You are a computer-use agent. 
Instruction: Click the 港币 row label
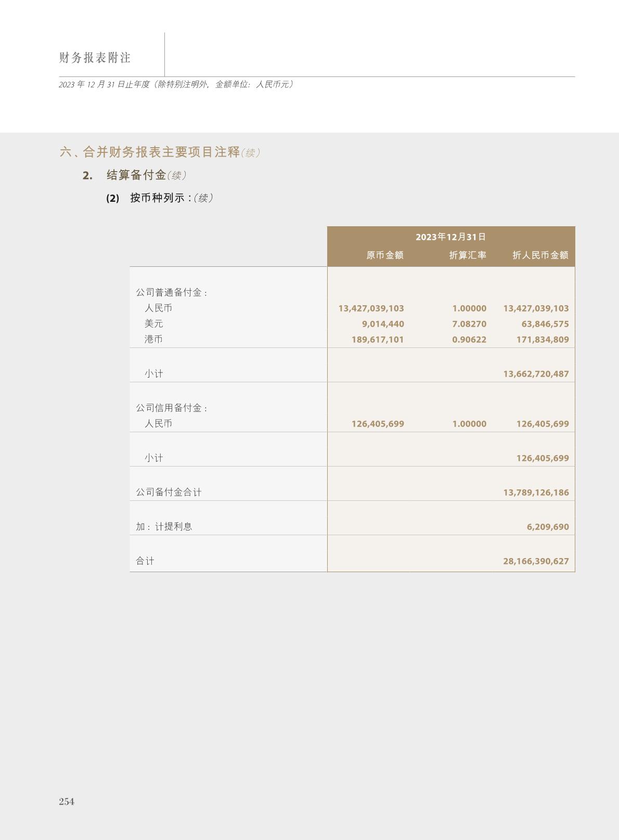tap(153, 340)
